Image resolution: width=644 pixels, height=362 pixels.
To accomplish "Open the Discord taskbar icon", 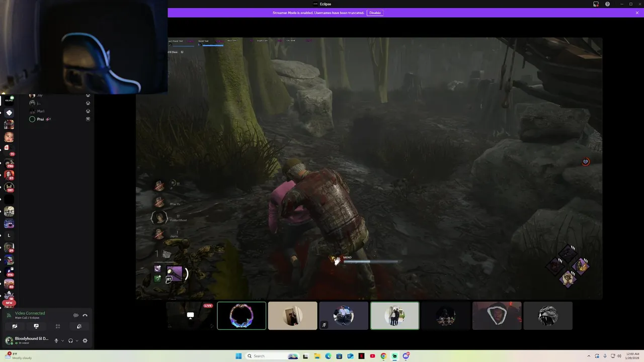I will pos(406,356).
